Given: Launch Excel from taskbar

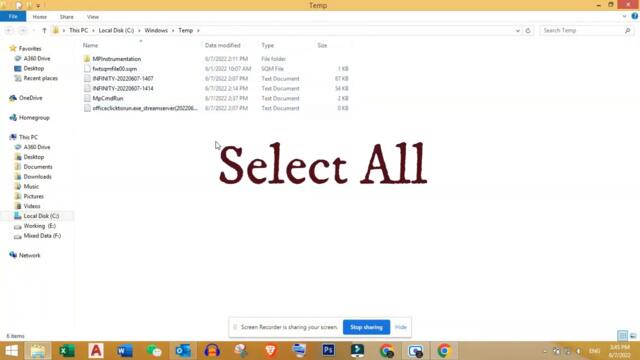Looking at the screenshot, I should click(67, 351).
